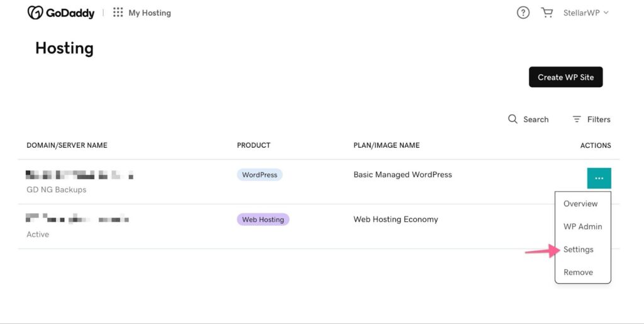
Task: Click the My Hosting link
Action: tap(150, 13)
